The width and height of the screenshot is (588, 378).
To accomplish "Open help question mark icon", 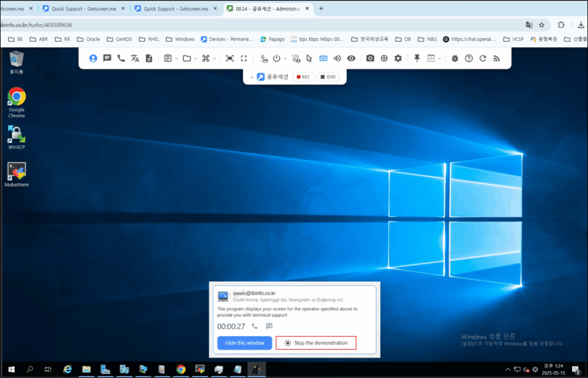I will click(x=469, y=58).
